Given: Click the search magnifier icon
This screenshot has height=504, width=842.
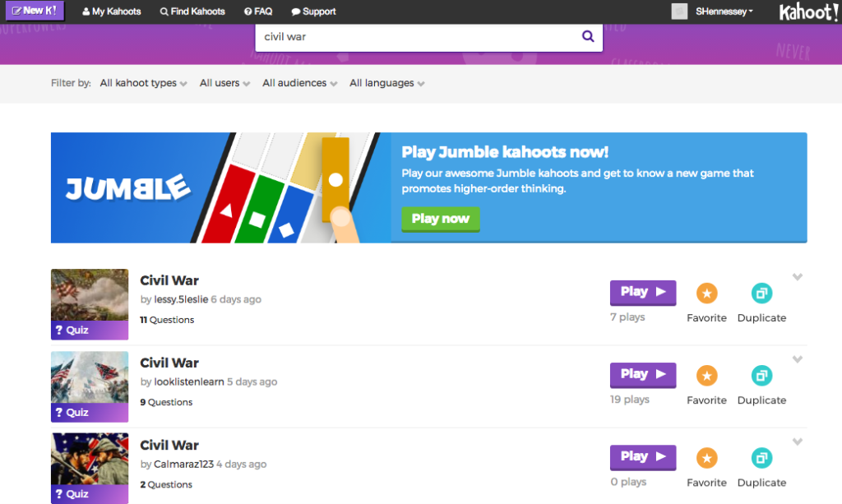Looking at the screenshot, I should [588, 36].
